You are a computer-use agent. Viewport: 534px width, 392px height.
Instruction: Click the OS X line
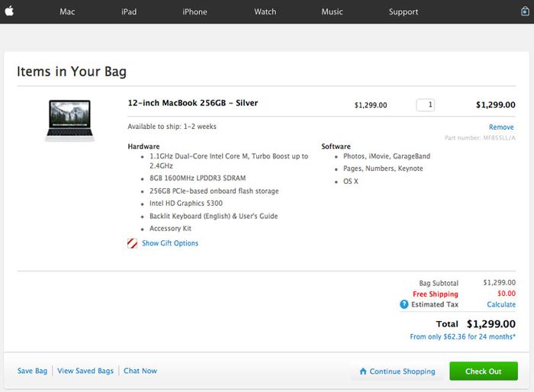pos(350,182)
